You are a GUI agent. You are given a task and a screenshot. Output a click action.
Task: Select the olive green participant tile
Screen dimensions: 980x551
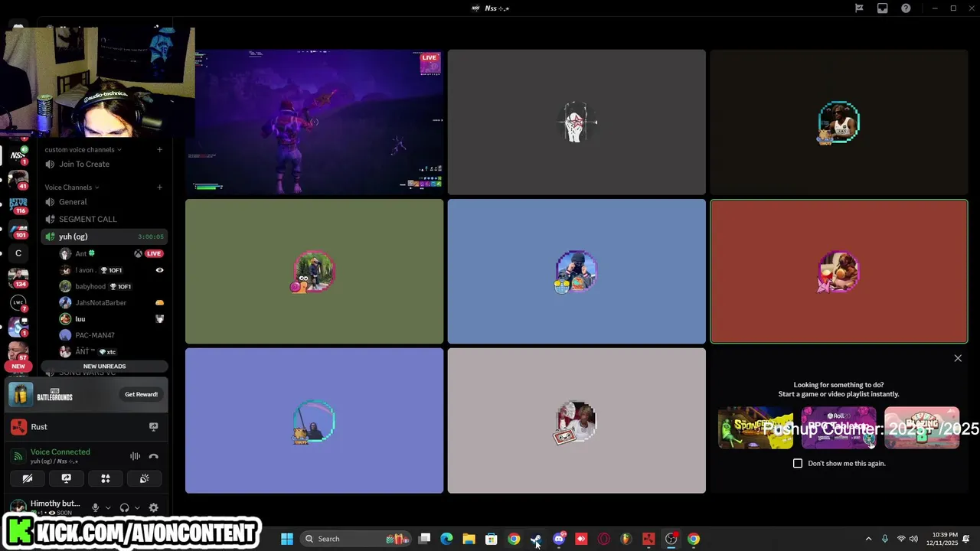[314, 272]
